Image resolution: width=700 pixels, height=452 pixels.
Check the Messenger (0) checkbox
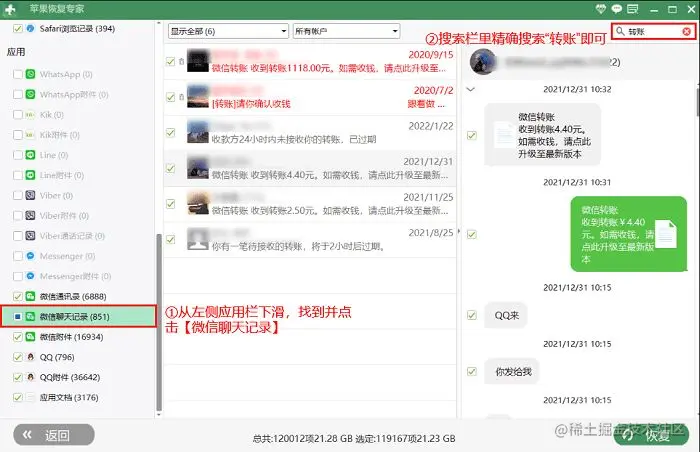[x=17, y=256]
